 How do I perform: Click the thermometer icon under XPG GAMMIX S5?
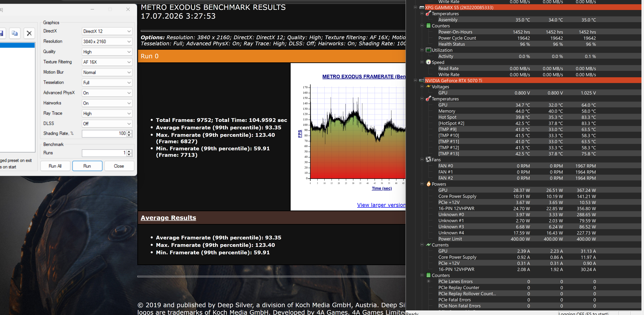(428, 14)
